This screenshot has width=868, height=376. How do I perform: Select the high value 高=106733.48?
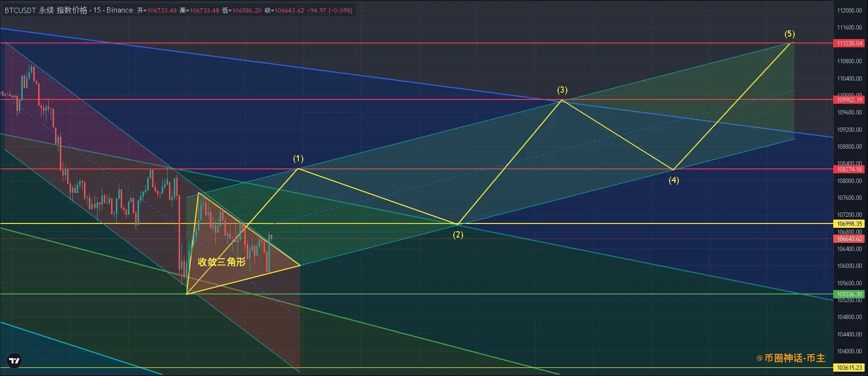pyautogui.click(x=199, y=10)
